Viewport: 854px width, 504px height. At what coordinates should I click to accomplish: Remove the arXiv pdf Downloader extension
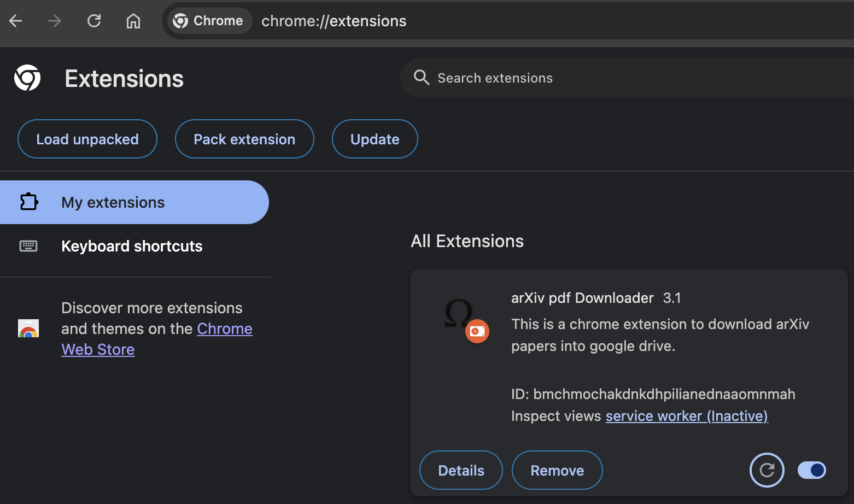click(557, 470)
